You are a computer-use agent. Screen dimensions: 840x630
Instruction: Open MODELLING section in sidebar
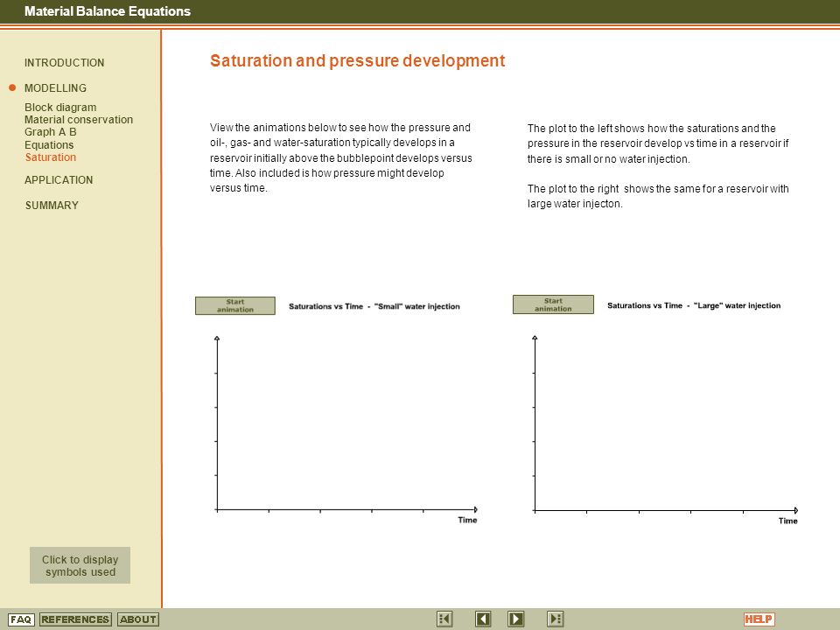pyautogui.click(x=55, y=87)
